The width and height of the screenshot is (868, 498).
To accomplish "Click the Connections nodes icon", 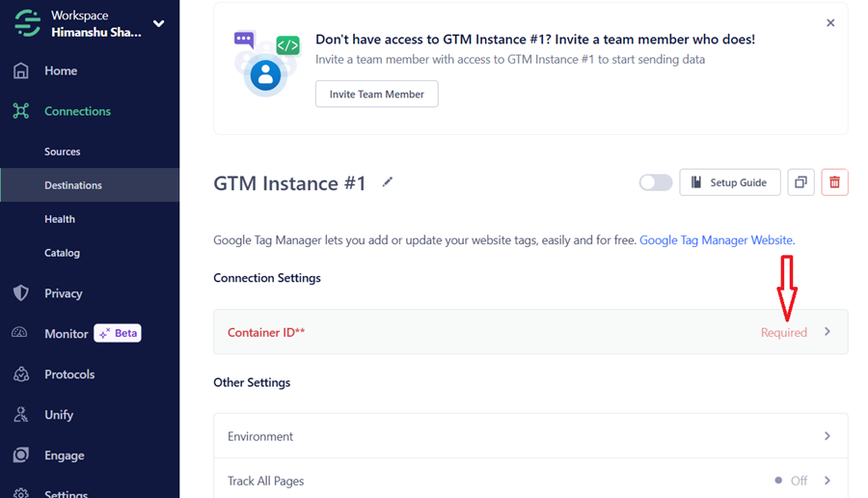I will point(21,111).
